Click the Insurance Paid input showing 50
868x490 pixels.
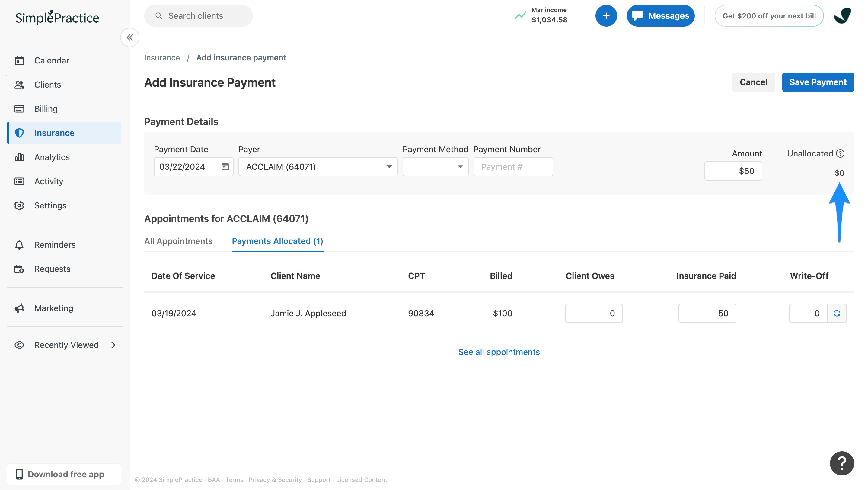[x=707, y=313]
